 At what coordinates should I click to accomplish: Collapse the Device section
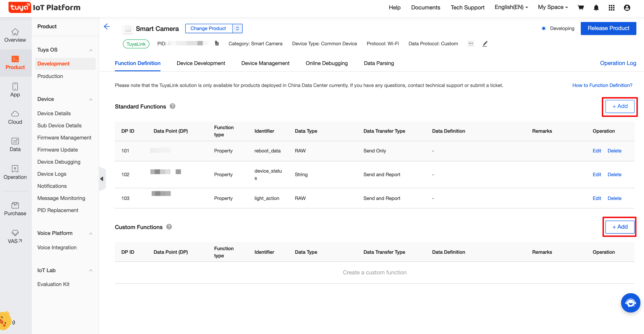pyautogui.click(x=91, y=100)
